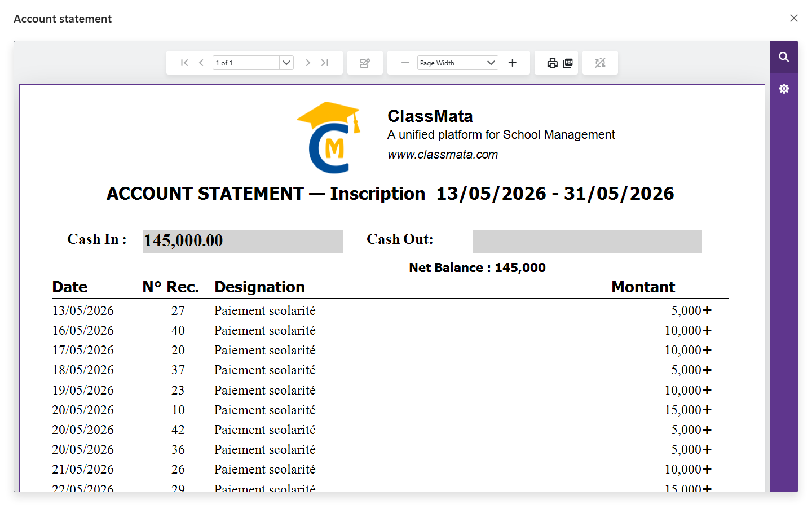Screen dimensions: 812x508
Task: Click the ClassMata graduation cap logo
Action: point(329,137)
